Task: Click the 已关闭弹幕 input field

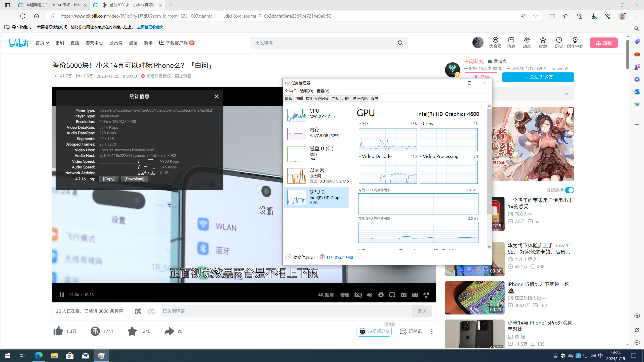Action: click(x=286, y=311)
